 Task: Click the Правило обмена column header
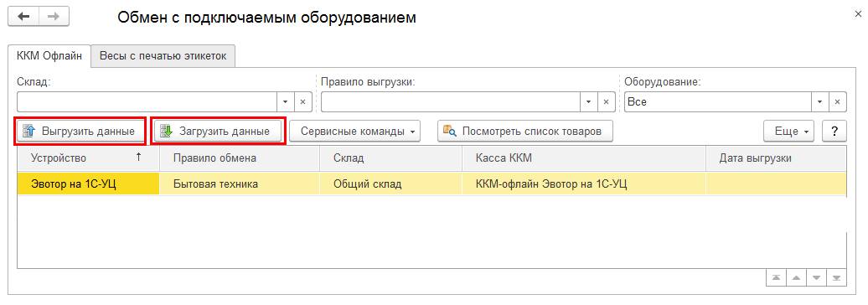pyautogui.click(x=239, y=158)
